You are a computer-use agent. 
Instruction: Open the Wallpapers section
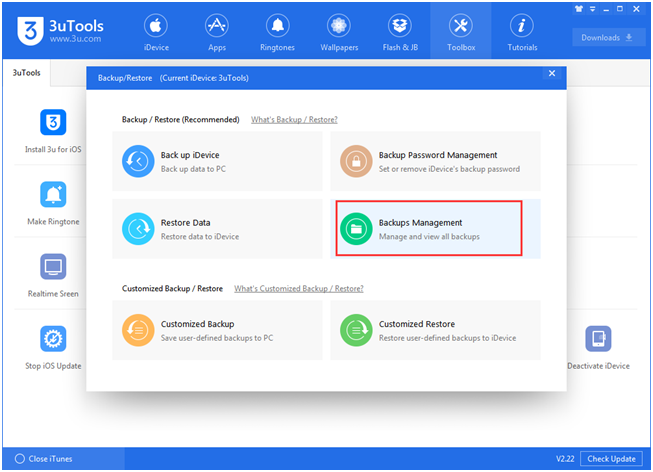pyautogui.click(x=339, y=33)
